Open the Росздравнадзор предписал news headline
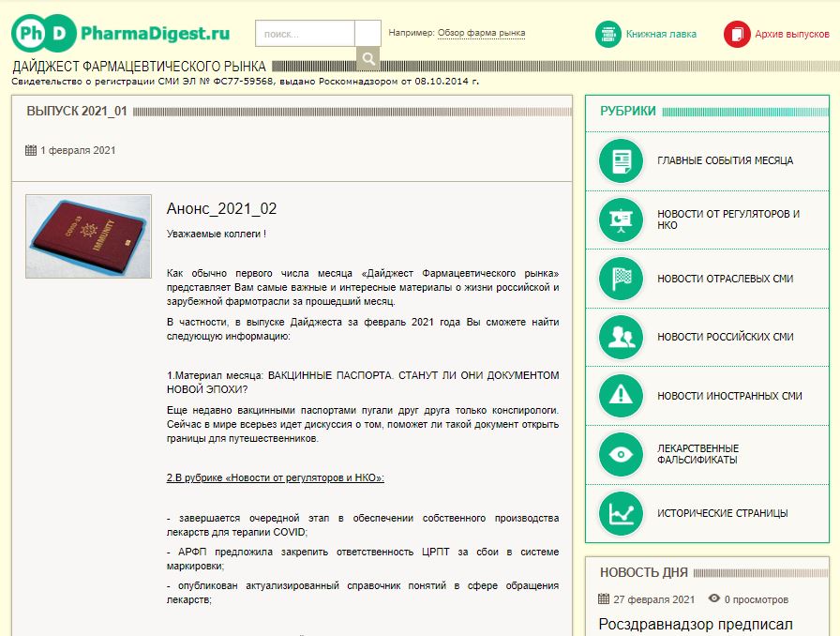Viewport: 840px width, 636px height. coord(696,624)
